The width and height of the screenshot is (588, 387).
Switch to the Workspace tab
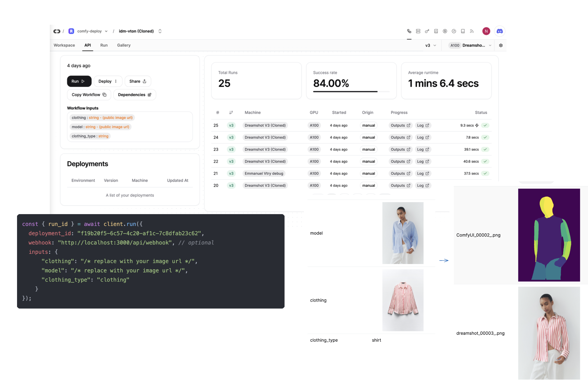point(64,45)
